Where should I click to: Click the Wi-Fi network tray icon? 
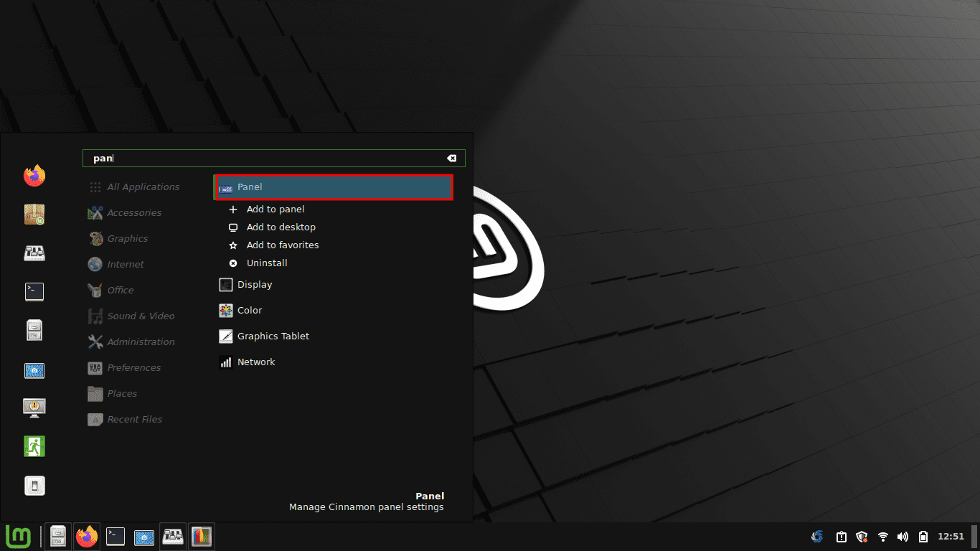click(x=883, y=537)
